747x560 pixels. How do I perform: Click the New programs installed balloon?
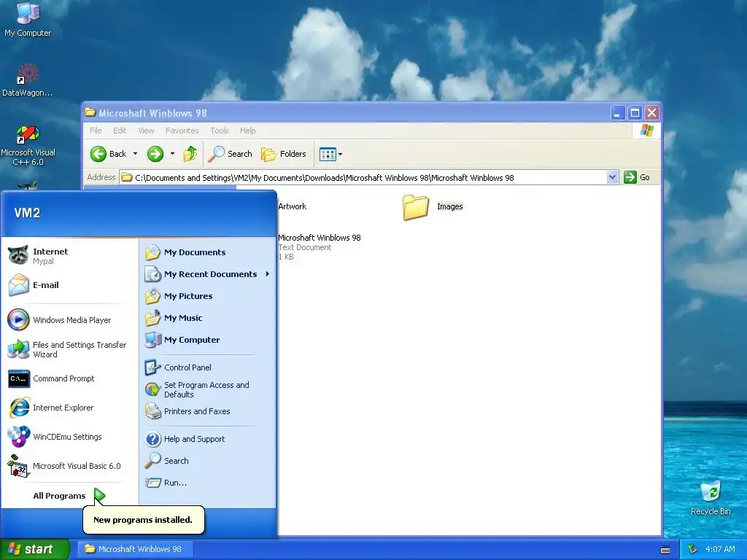144,519
